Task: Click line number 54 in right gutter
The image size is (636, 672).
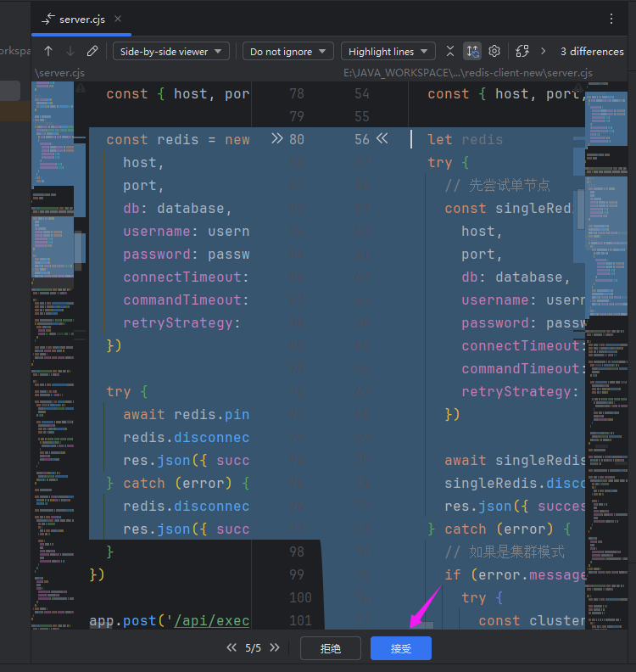Action: tap(362, 94)
